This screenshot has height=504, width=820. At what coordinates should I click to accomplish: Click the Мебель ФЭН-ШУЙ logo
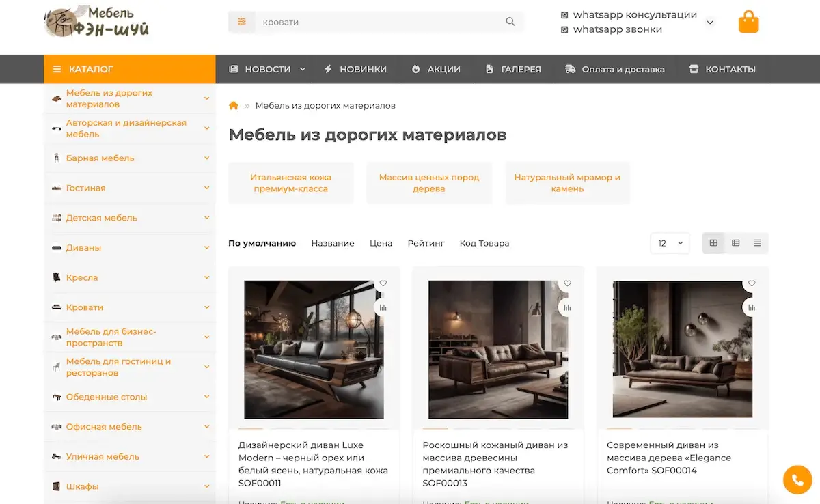(96, 22)
